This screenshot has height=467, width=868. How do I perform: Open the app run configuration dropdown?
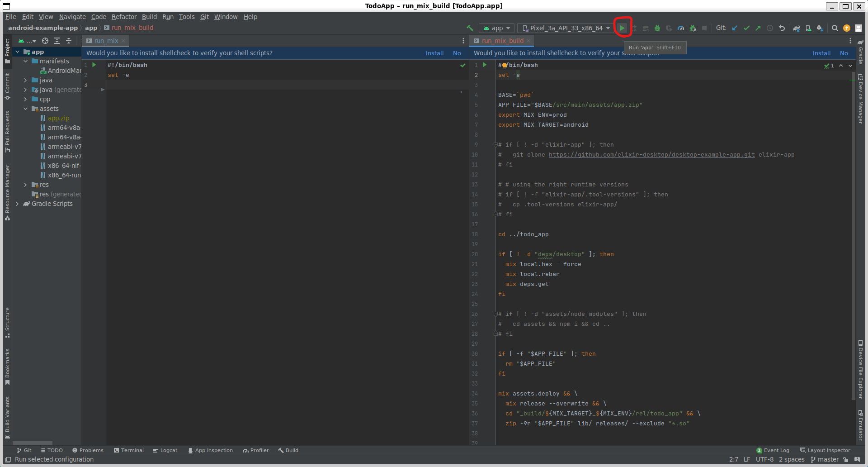click(x=497, y=28)
